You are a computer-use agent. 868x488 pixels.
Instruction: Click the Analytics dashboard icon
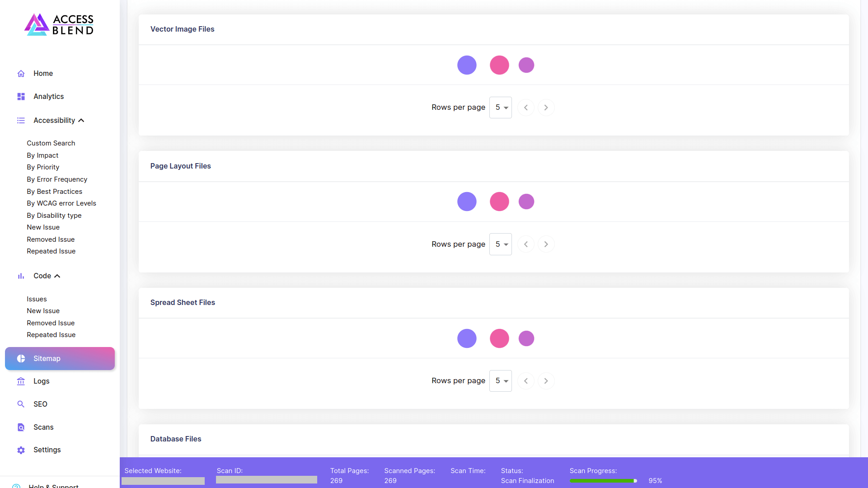(x=21, y=97)
